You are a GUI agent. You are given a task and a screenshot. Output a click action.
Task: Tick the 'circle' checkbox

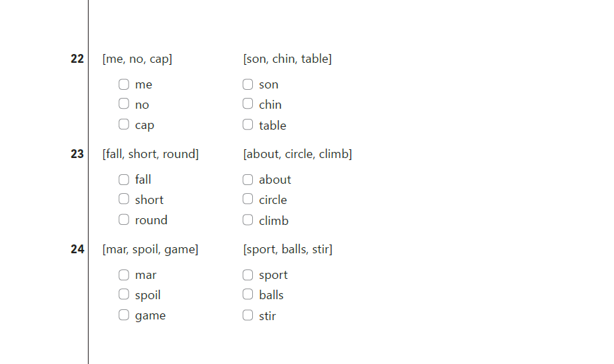(247, 199)
